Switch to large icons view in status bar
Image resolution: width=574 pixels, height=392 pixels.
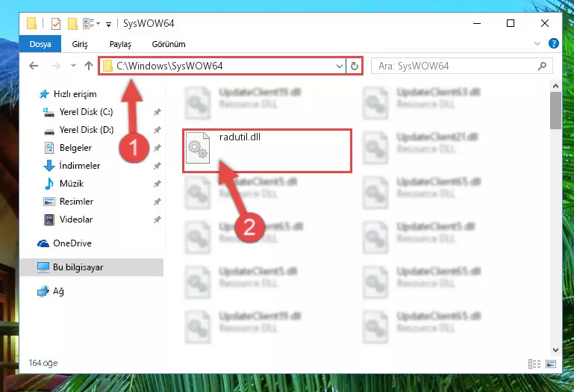551,364
